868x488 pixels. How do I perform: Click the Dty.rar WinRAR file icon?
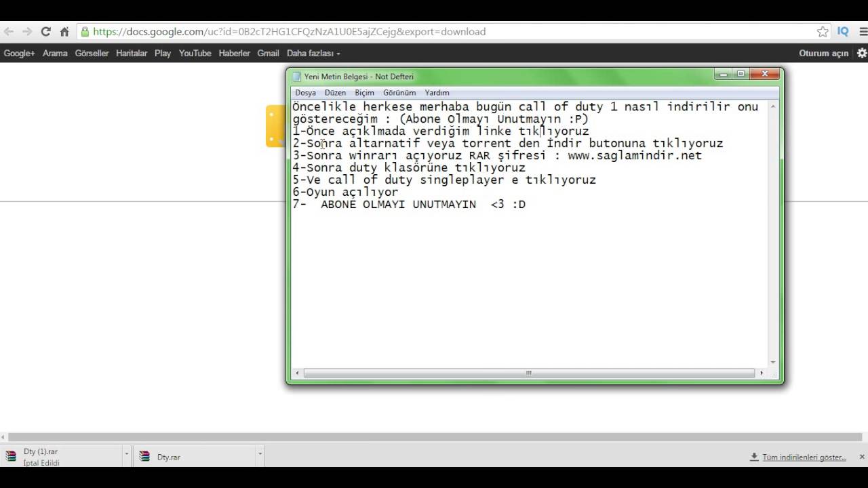(x=144, y=456)
